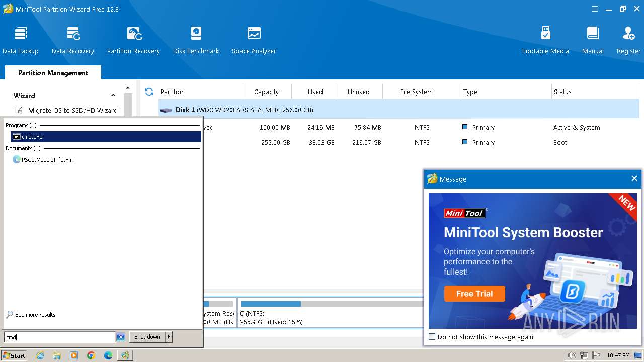Viewport: 644px width, 362px height.
Task: Expand the Shut down options arrow
Action: tap(169, 337)
